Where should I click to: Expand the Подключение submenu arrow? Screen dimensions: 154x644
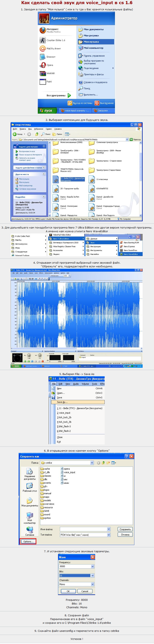pos(113,68)
